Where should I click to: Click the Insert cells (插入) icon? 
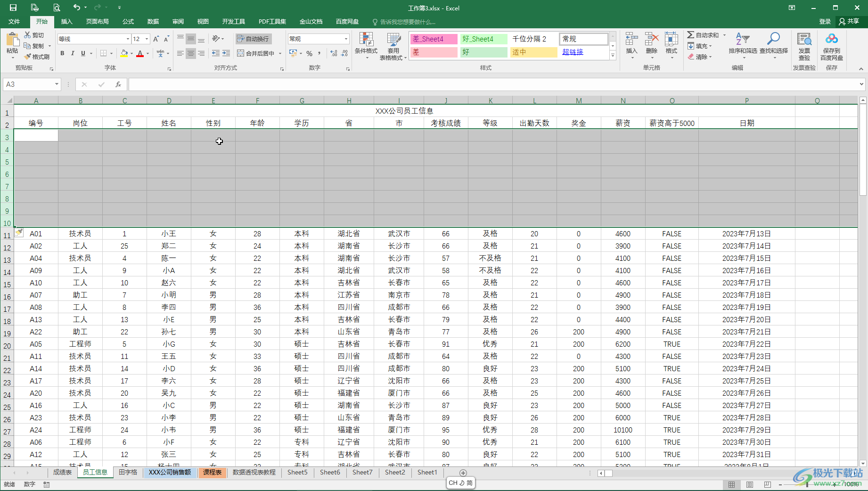click(631, 39)
